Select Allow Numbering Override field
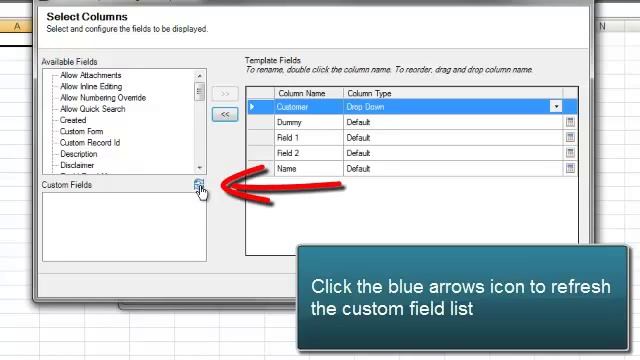Screen dimensions: 640x360 coord(103,98)
